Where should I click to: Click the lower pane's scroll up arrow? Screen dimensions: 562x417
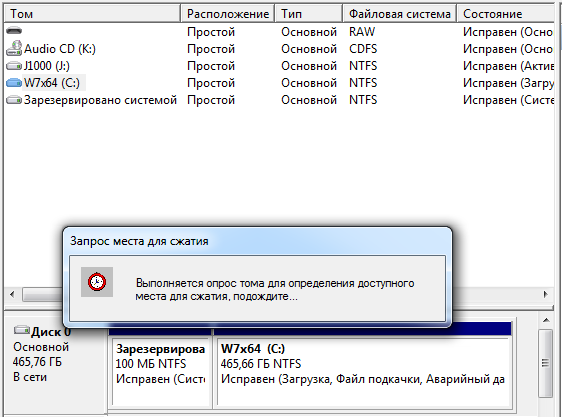click(546, 320)
